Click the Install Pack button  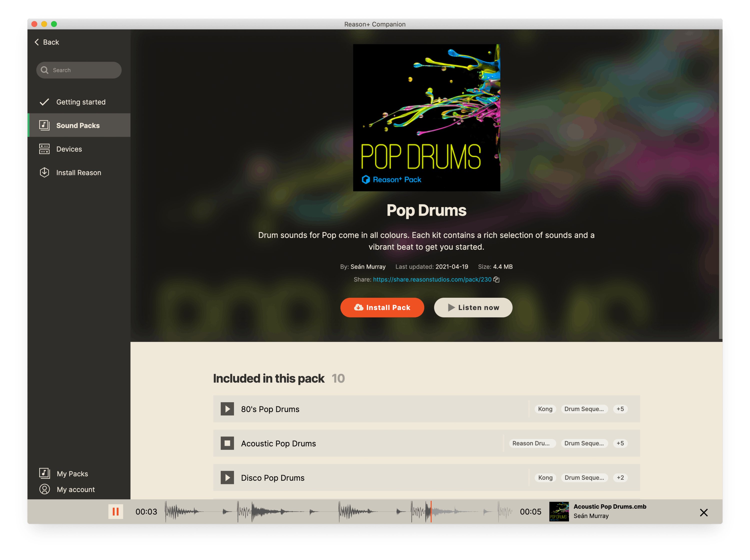(382, 307)
